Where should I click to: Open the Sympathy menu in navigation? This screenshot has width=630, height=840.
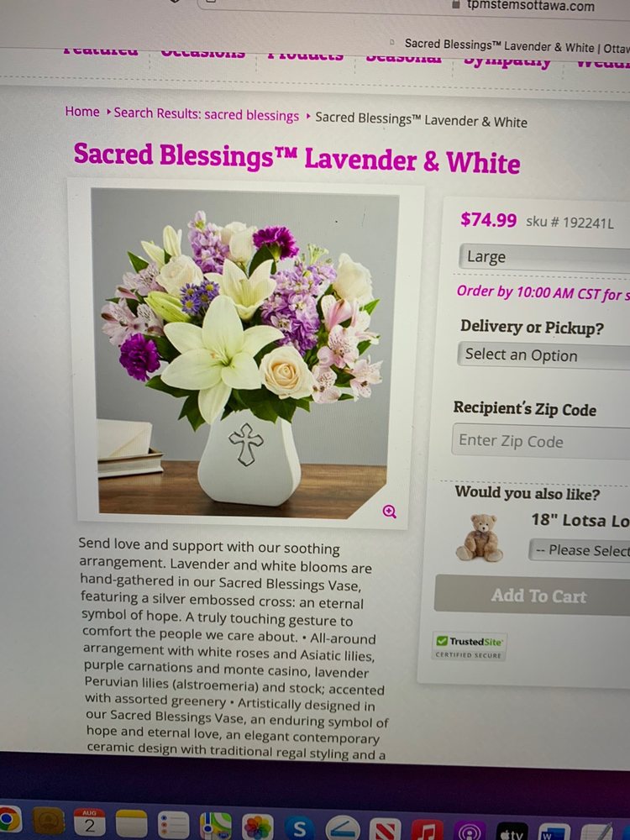tap(507, 60)
